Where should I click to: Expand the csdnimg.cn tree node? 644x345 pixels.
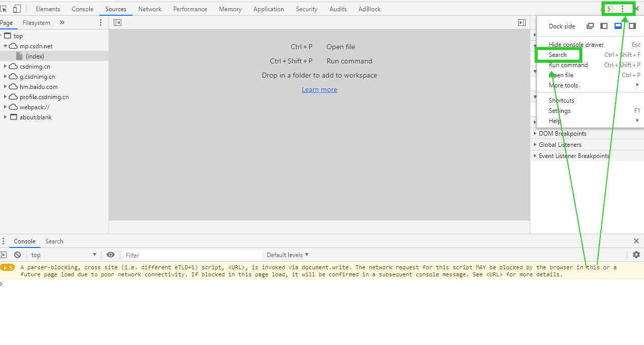[x=6, y=66]
